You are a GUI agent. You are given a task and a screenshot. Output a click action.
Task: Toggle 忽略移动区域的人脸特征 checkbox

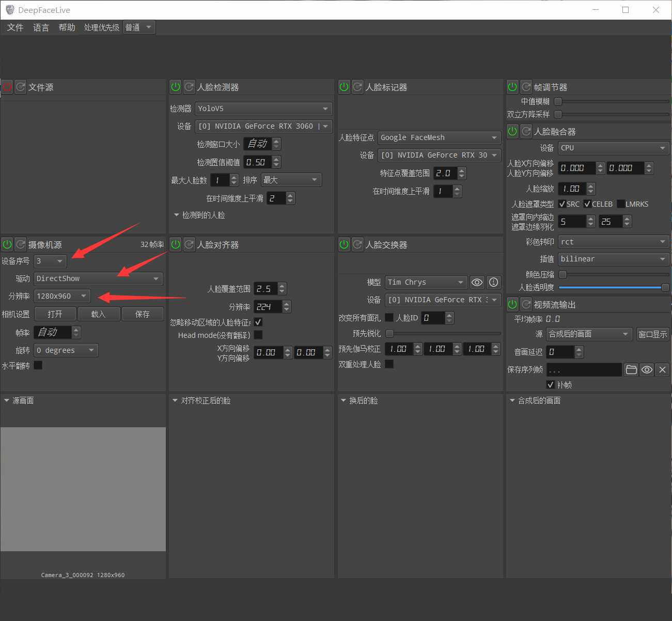258,322
